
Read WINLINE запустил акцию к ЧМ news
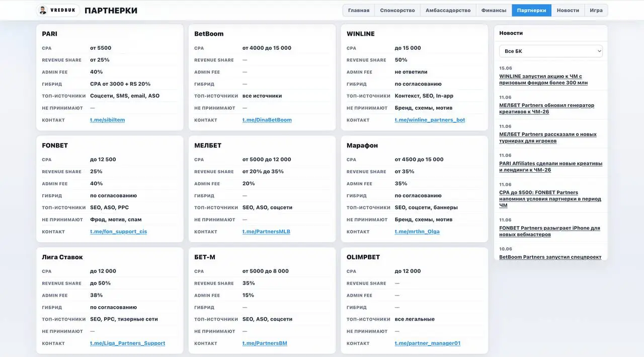coord(543,80)
